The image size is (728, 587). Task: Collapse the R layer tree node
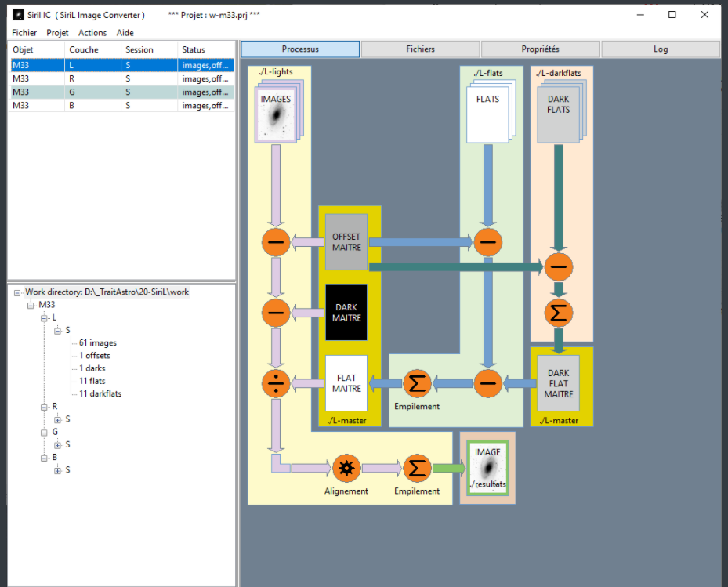click(44, 407)
